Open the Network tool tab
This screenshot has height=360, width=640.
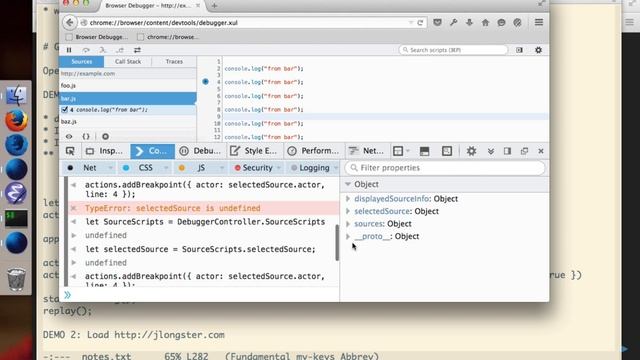[x=367, y=151]
